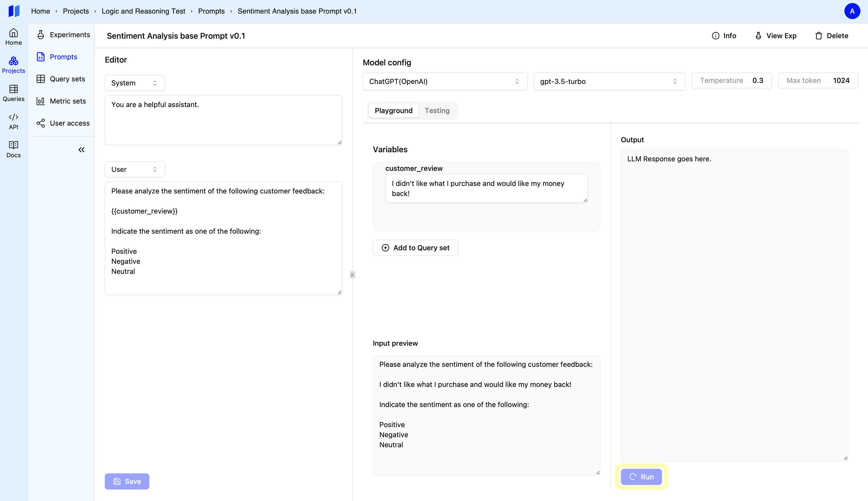Click the user avatar A

(852, 11)
